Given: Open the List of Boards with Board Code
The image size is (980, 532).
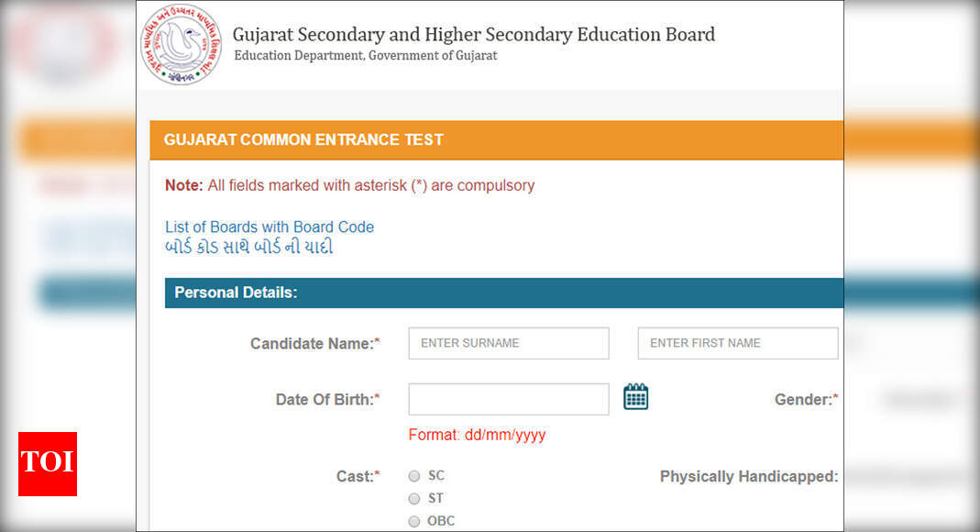Looking at the screenshot, I should point(269,227).
